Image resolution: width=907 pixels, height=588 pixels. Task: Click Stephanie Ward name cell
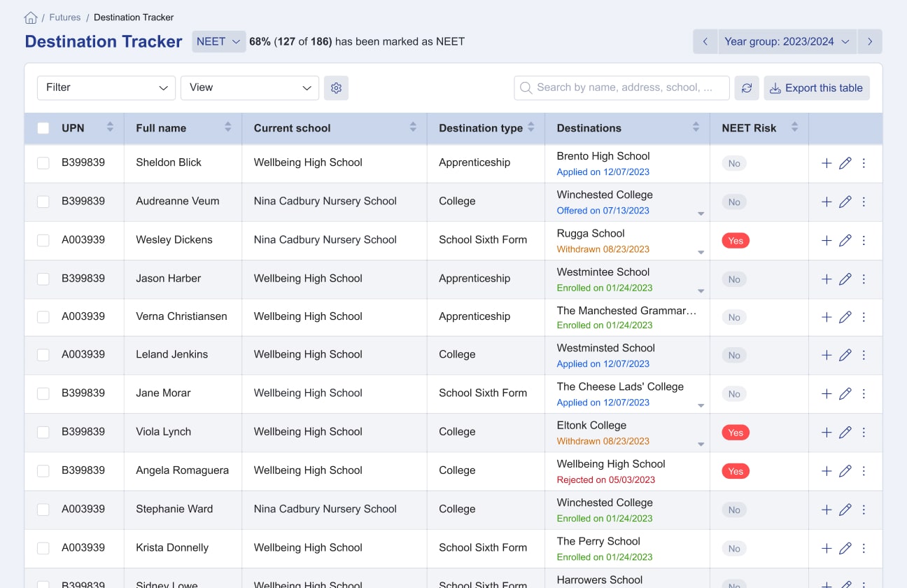pyautogui.click(x=174, y=509)
